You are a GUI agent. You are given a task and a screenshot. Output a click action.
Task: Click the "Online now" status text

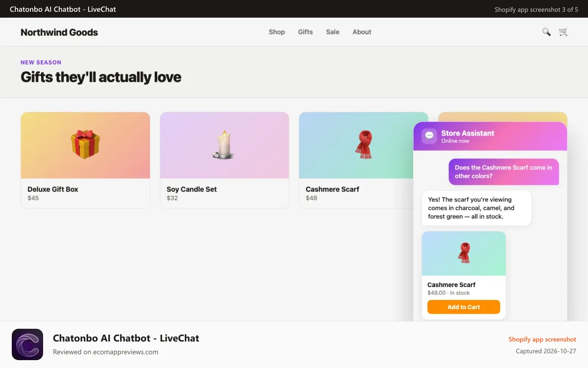(455, 141)
